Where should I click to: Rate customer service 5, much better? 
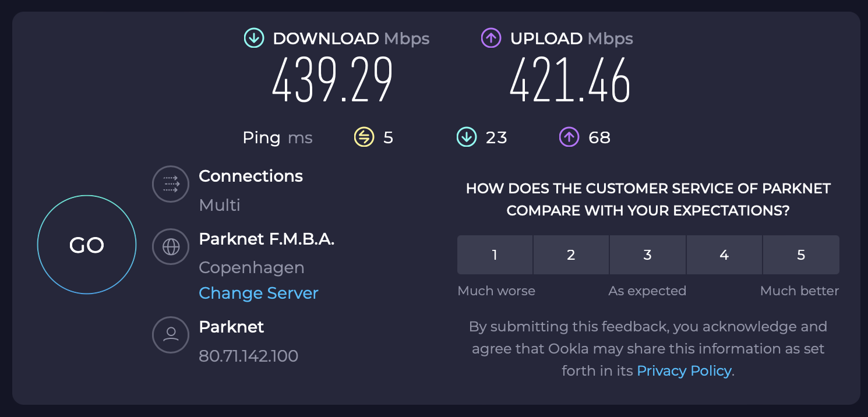pos(801,255)
